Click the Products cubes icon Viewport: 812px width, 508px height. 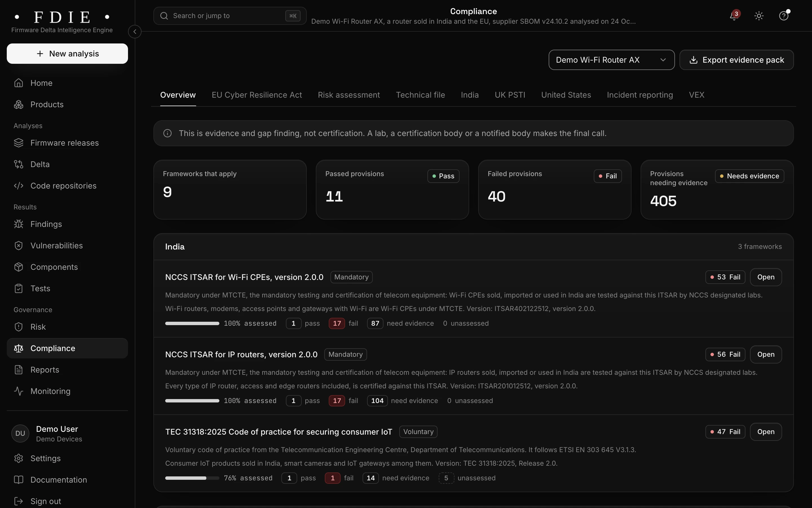[x=19, y=104]
